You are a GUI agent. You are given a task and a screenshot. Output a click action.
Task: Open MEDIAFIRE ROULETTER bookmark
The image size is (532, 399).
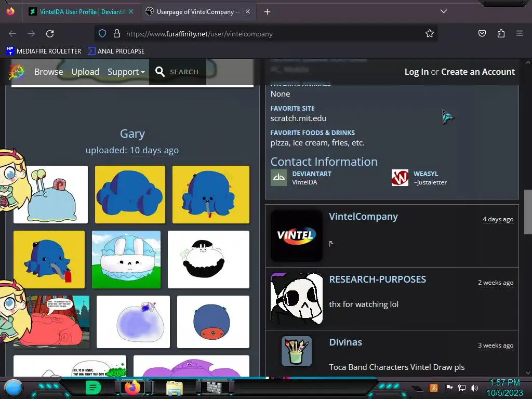click(44, 51)
